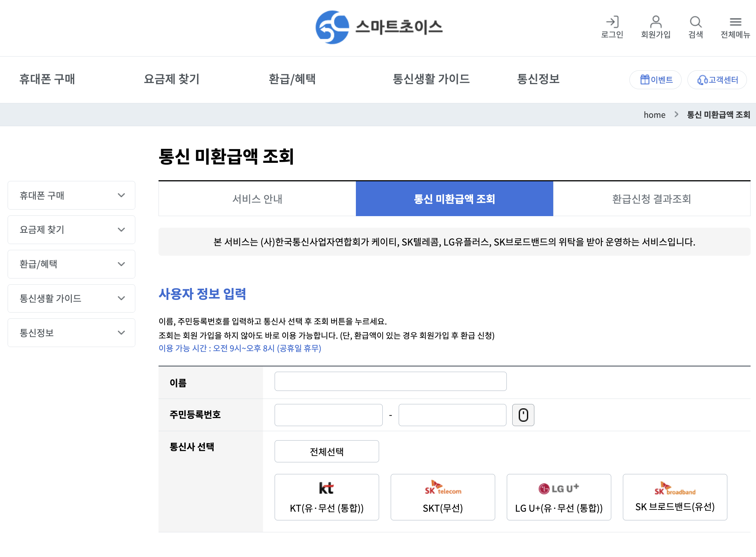Open the 로그인 login icon

click(x=612, y=27)
